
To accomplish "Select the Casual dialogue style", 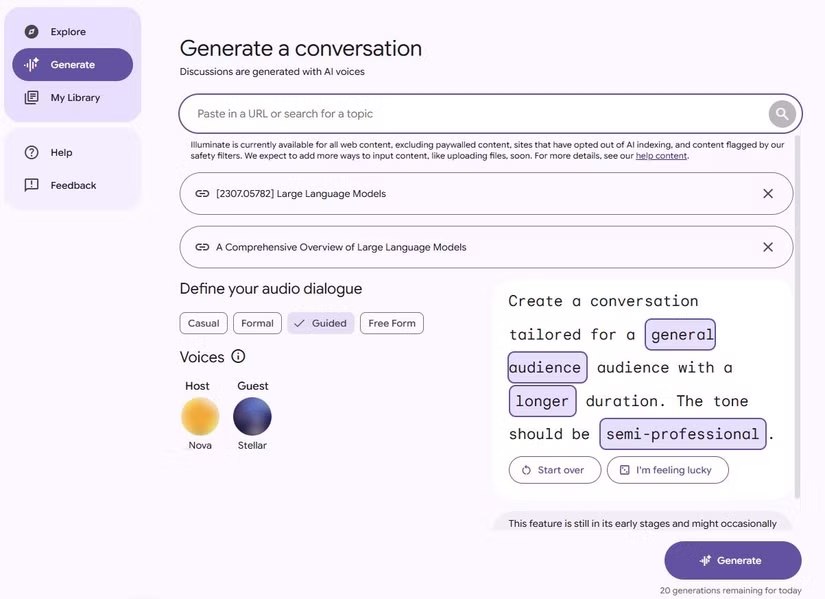I will tap(203, 323).
